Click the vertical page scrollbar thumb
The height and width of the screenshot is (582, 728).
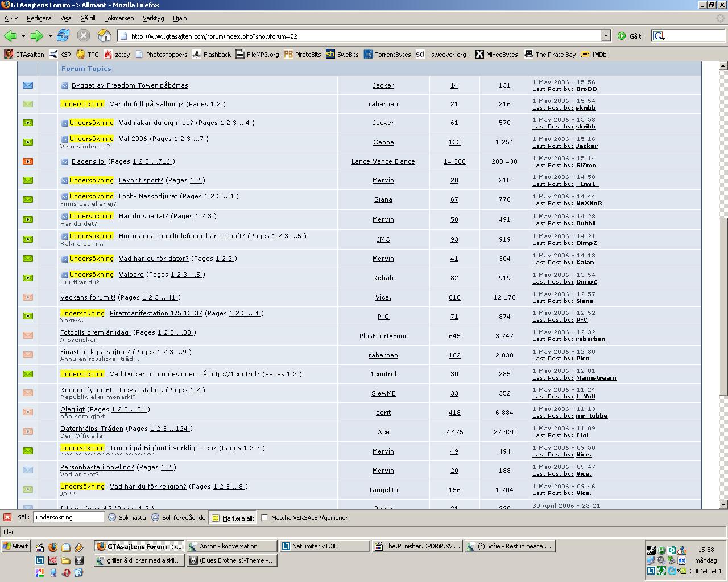[723, 307]
